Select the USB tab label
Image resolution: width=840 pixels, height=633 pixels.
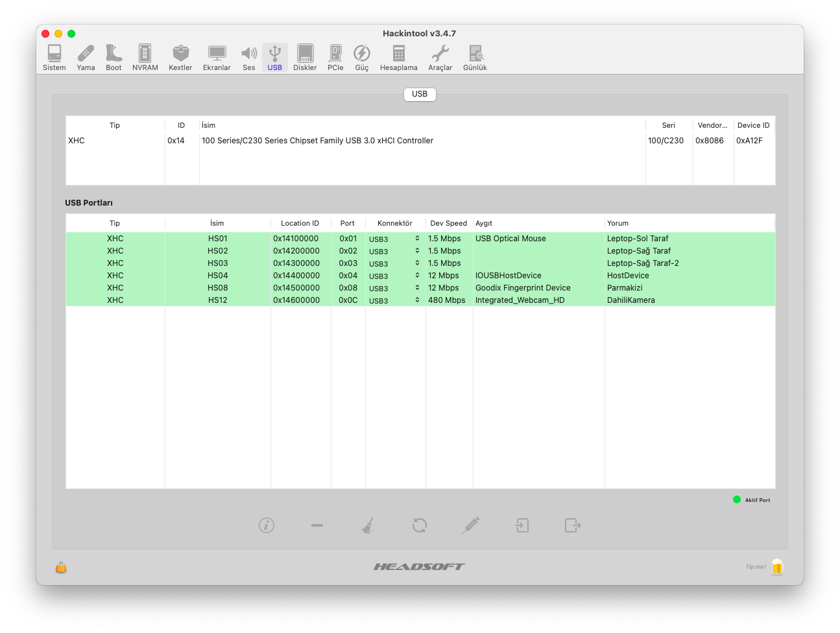(420, 94)
